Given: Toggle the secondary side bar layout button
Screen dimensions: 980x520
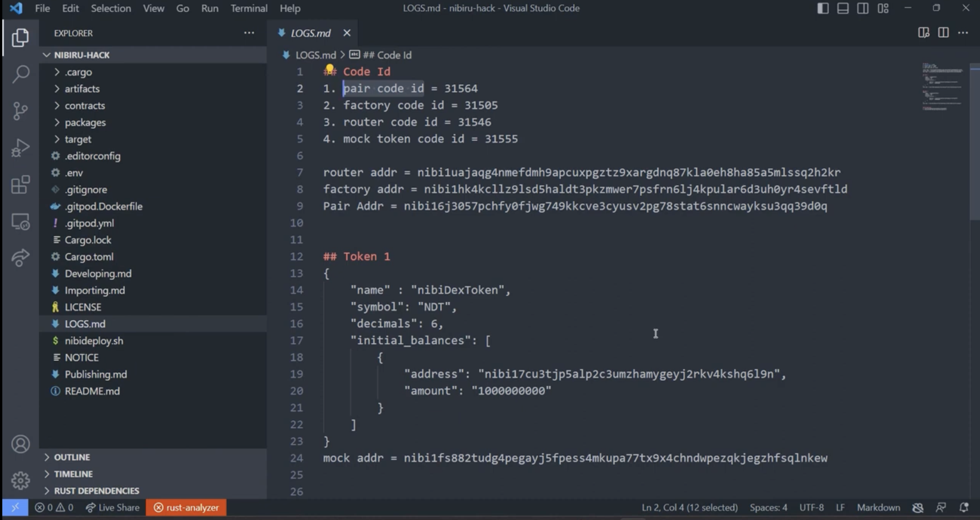Looking at the screenshot, I should [863, 8].
